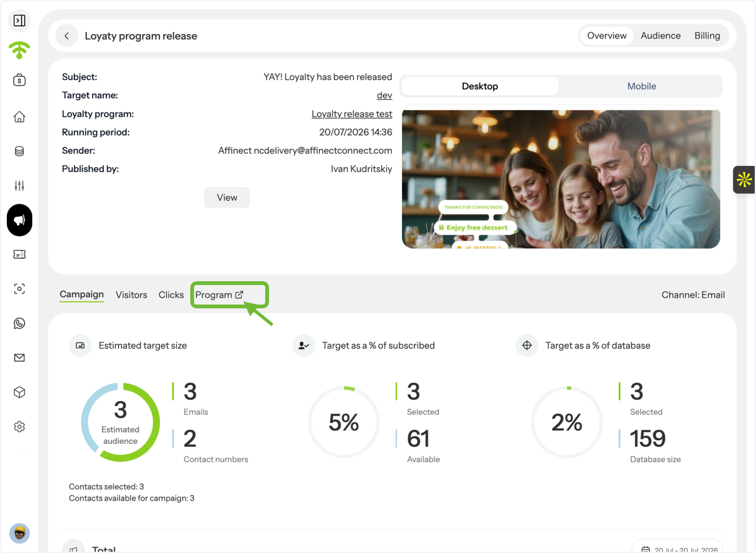Click the View button
The height and width of the screenshot is (553, 756).
tap(227, 197)
